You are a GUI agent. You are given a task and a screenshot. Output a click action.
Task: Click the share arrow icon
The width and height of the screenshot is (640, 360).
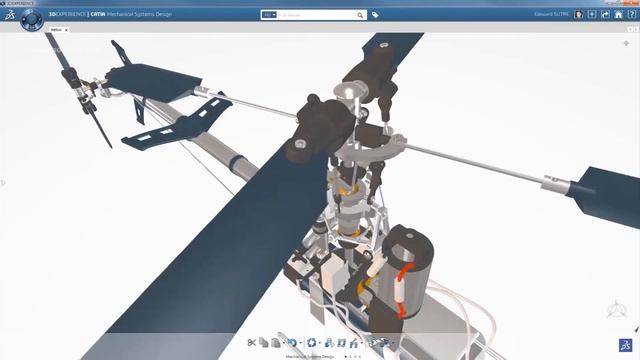coord(605,14)
